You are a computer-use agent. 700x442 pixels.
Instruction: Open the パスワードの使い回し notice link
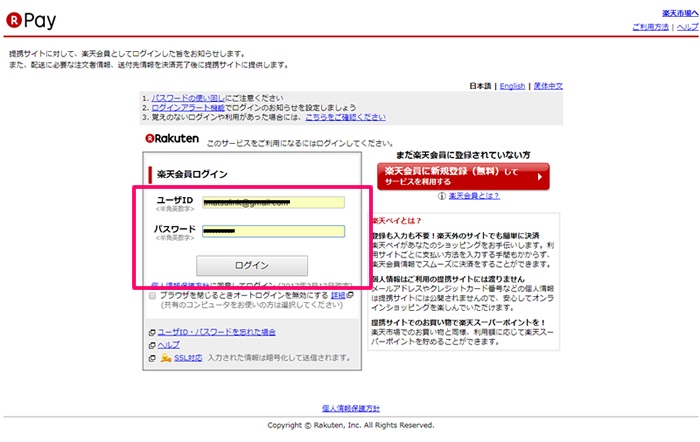(x=188, y=98)
